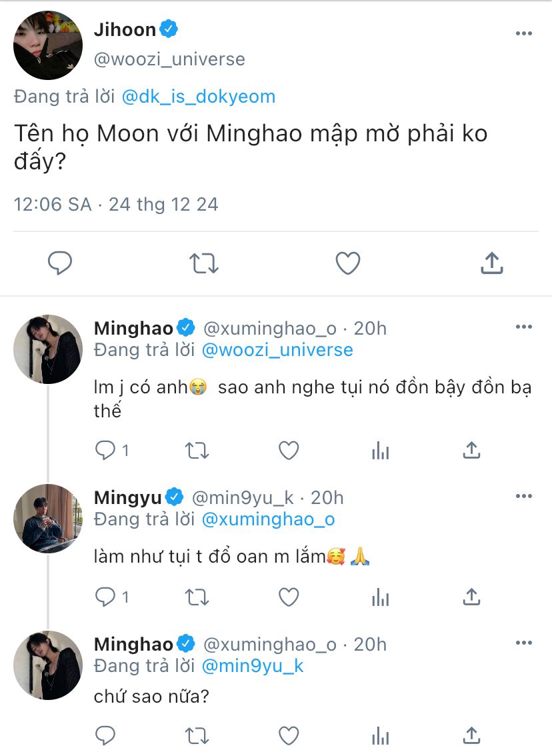Like Mingyu's reply
Screen dimensions: 552x756
pyautogui.click(x=288, y=597)
